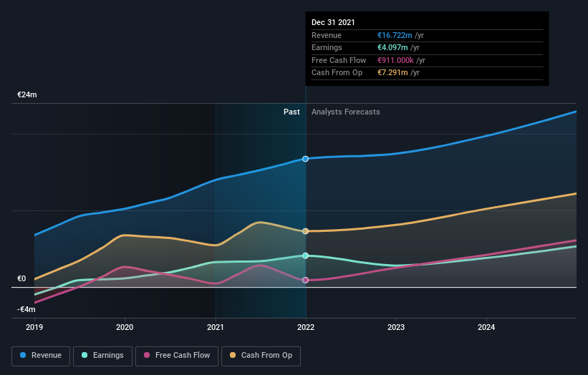Image resolution: width=588 pixels, height=375 pixels.
Task: Click the Free Cash Flow label in tooltip
Action: (x=339, y=60)
